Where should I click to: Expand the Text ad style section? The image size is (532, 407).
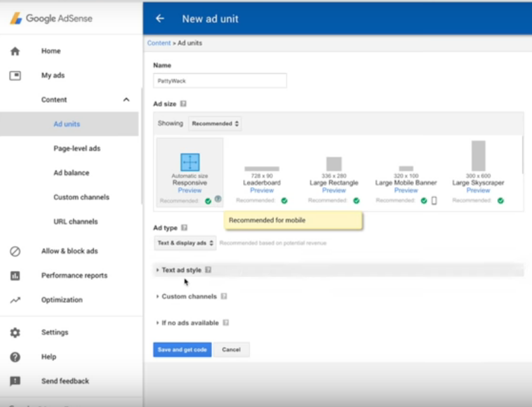point(182,270)
